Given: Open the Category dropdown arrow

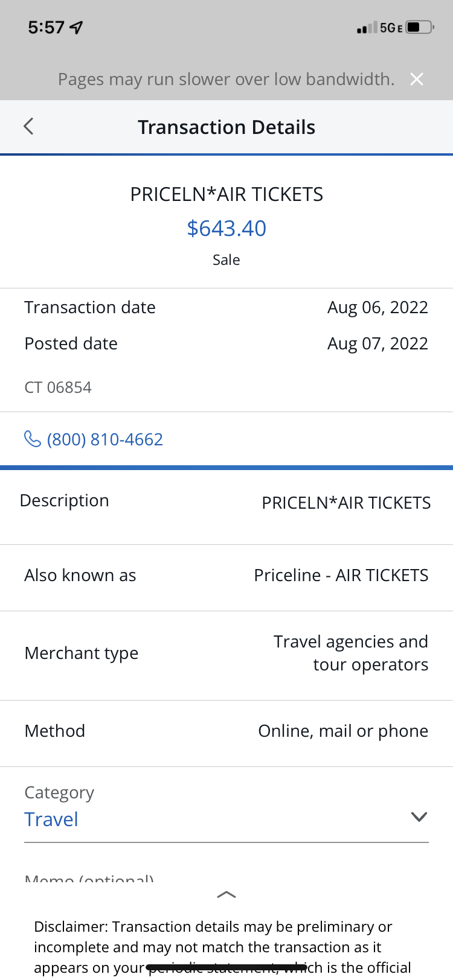Looking at the screenshot, I should pyautogui.click(x=419, y=817).
